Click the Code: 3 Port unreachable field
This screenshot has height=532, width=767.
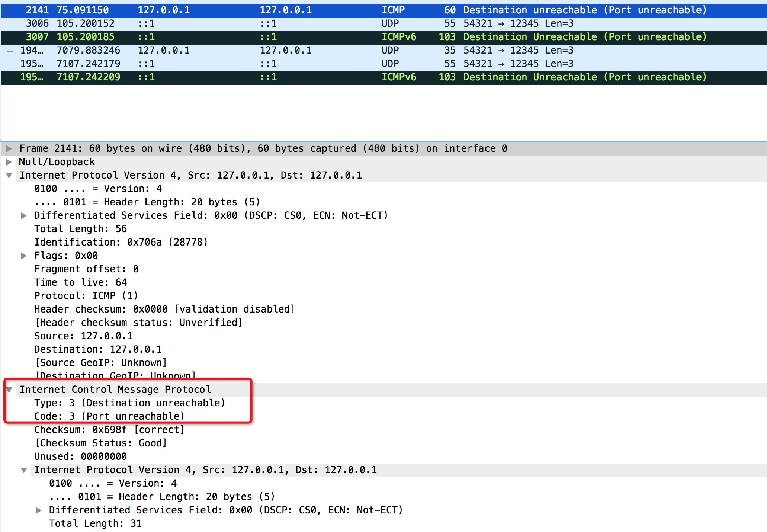click(x=109, y=417)
